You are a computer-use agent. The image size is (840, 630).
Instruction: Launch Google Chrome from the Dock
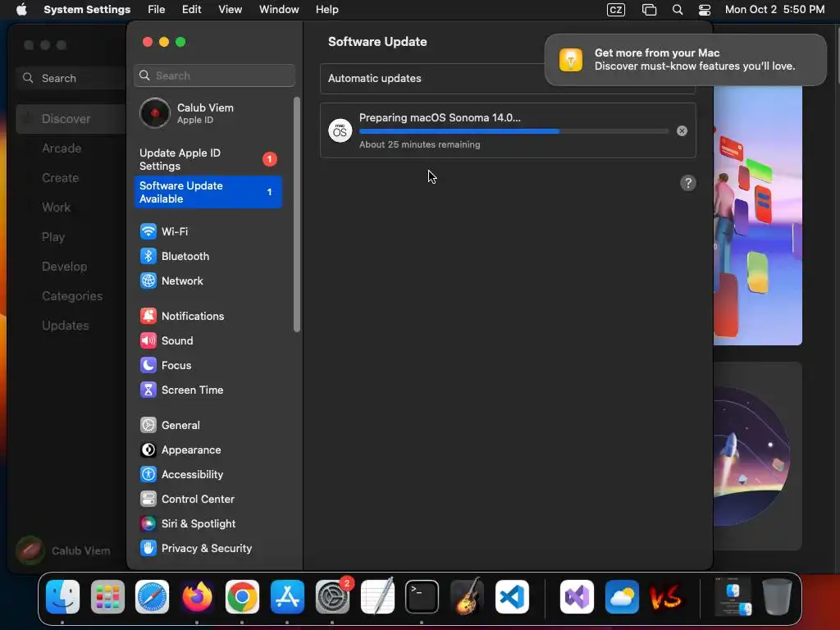pos(242,596)
